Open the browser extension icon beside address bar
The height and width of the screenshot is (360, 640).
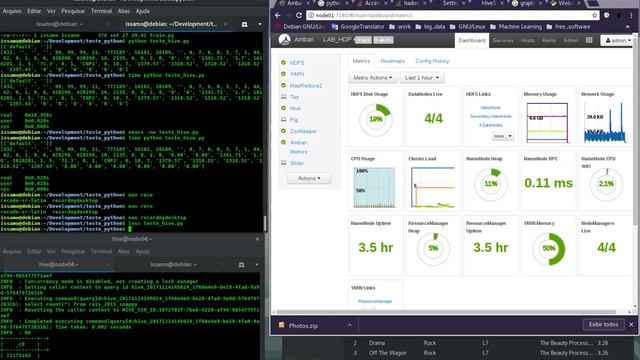pos(607,16)
